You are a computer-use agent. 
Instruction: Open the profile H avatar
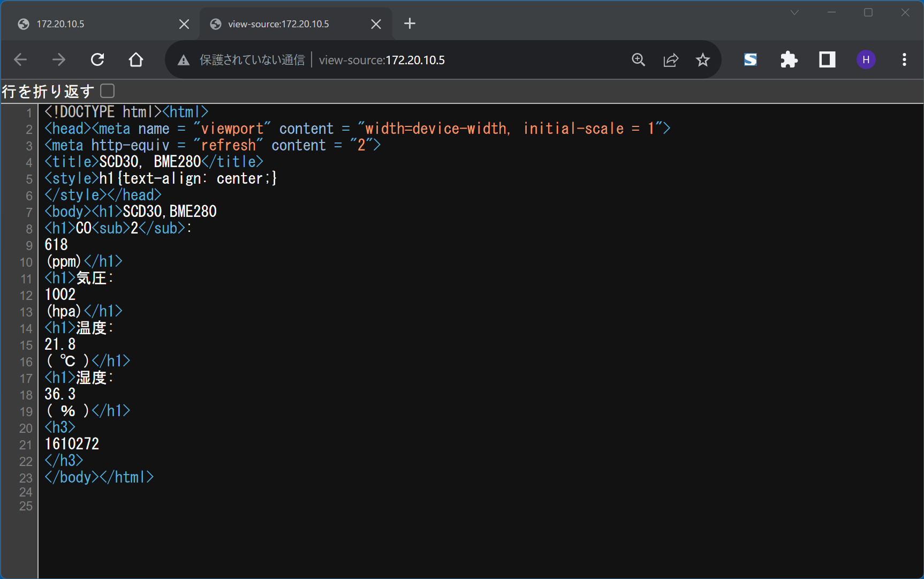pos(866,59)
